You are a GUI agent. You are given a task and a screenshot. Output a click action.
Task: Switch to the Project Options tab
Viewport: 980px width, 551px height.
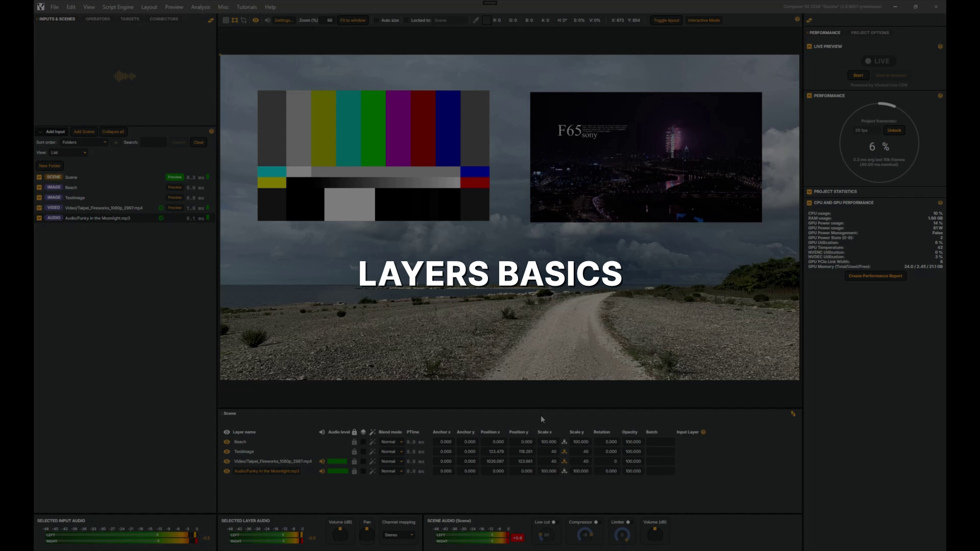[x=870, y=33]
